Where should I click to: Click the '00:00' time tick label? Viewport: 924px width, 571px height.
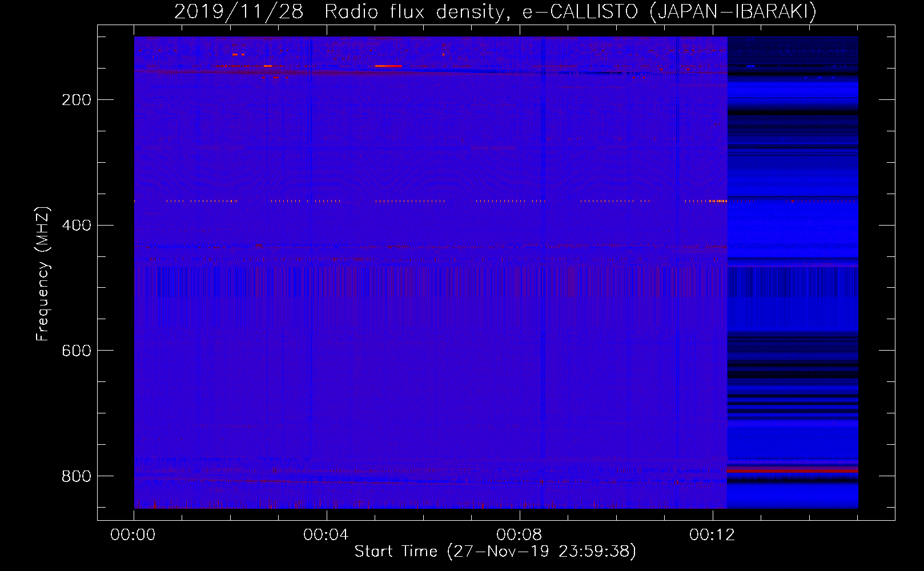pyautogui.click(x=133, y=535)
